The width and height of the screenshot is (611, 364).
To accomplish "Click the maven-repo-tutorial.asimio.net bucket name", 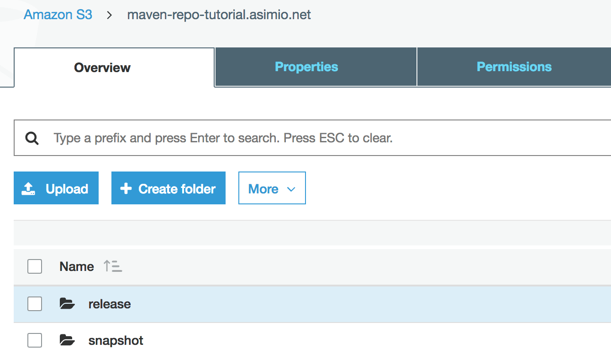I will coord(219,15).
